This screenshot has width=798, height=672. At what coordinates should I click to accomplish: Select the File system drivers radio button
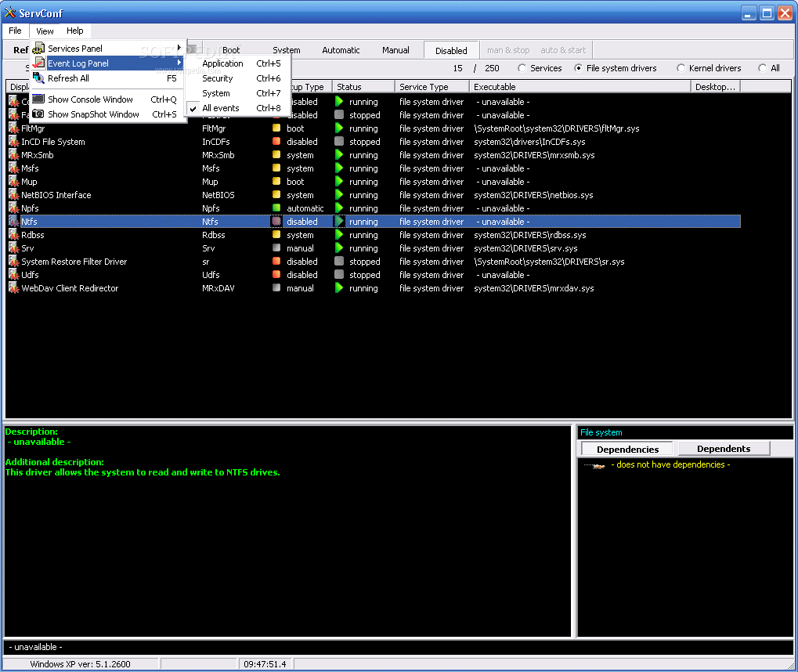pyautogui.click(x=578, y=67)
